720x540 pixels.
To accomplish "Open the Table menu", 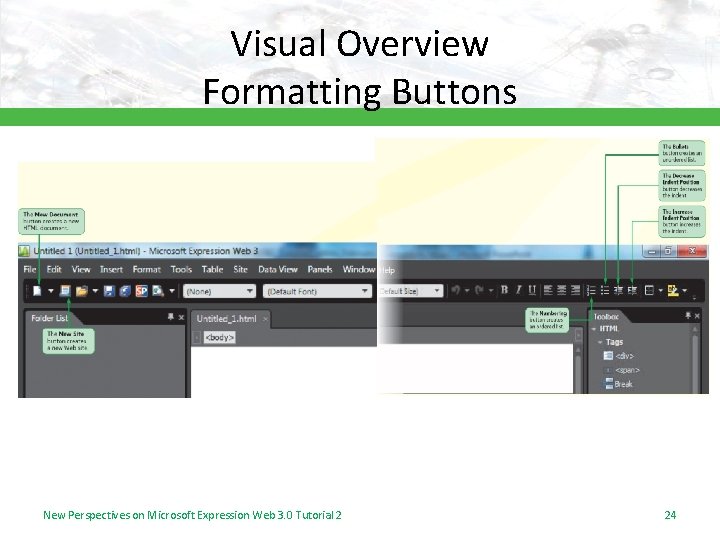I will point(212,270).
